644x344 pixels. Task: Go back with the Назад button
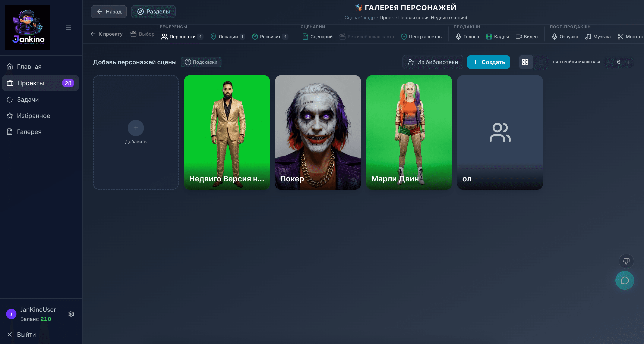tap(109, 12)
